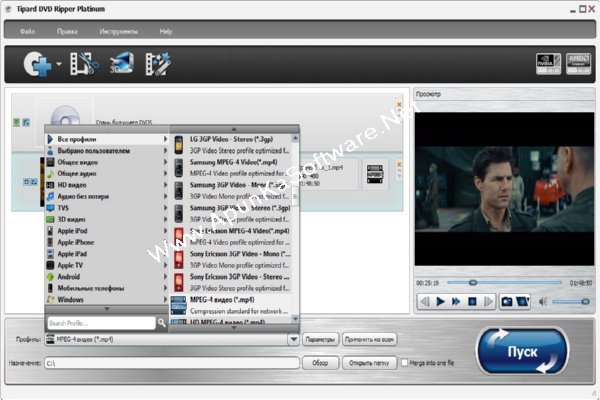Adjust the volume slider handle

pyautogui.click(x=585, y=302)
